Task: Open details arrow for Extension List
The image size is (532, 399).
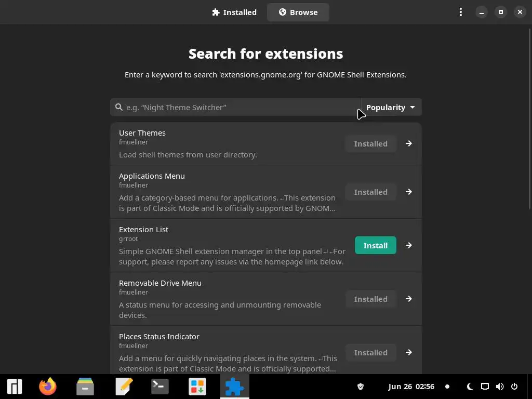Action: [409, 246]
